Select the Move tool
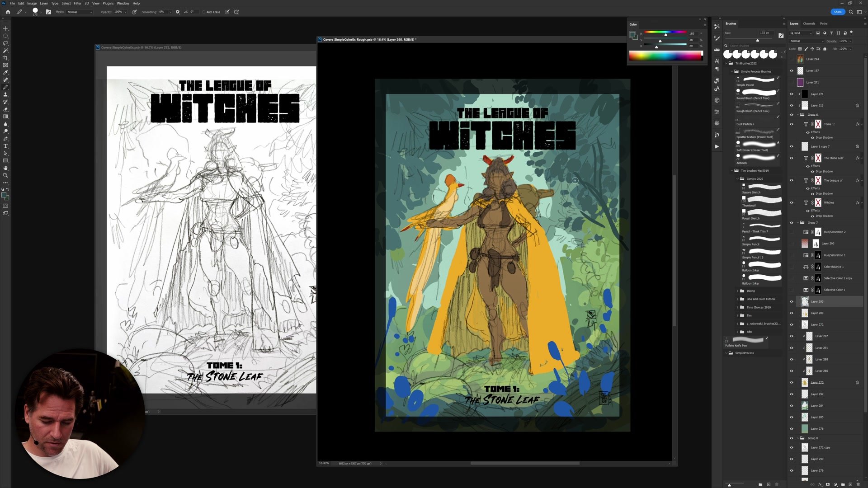868x488 pixels. coord(5,28)
